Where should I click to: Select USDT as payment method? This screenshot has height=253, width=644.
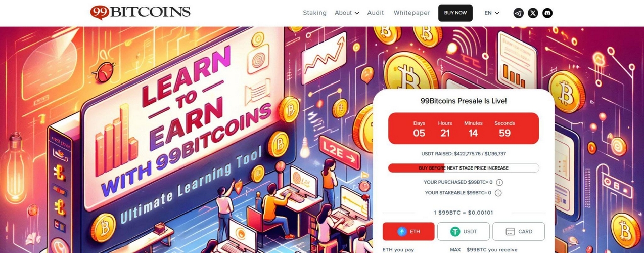coord(464,231)
